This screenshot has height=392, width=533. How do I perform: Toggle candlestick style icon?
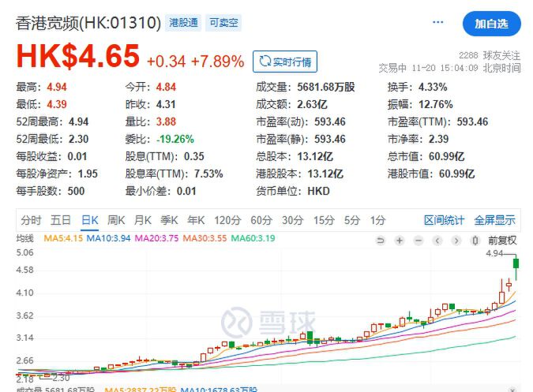point(475,241)
